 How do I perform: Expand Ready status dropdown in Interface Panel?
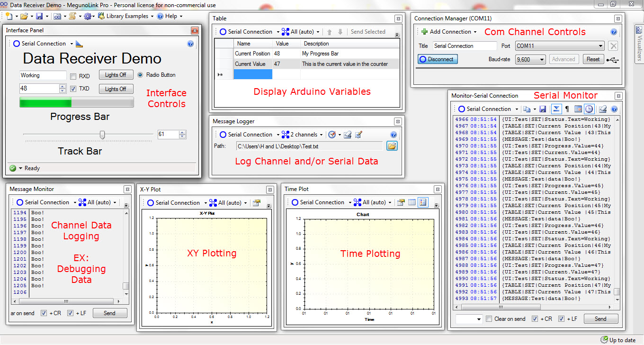pyautogui.click(x=20, y=168)
